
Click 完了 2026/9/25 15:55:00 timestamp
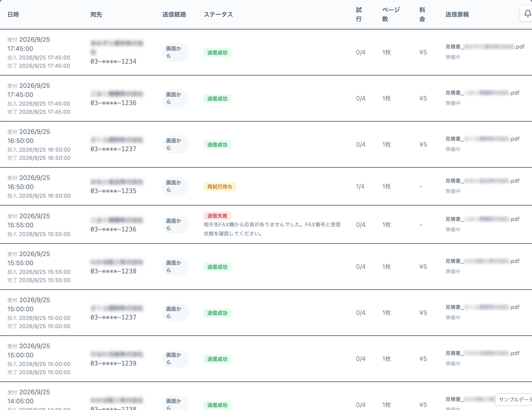(x=39, y=280)
